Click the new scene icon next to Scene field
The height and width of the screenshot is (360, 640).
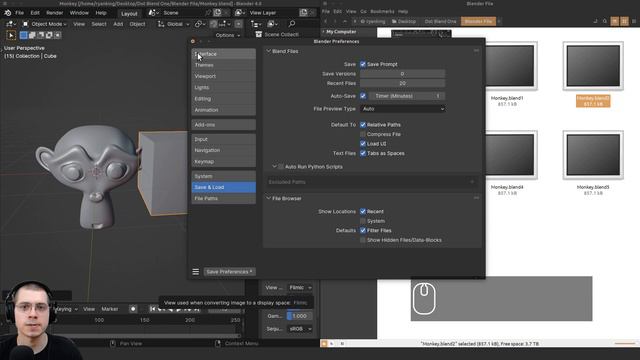(x=218, y=13)
